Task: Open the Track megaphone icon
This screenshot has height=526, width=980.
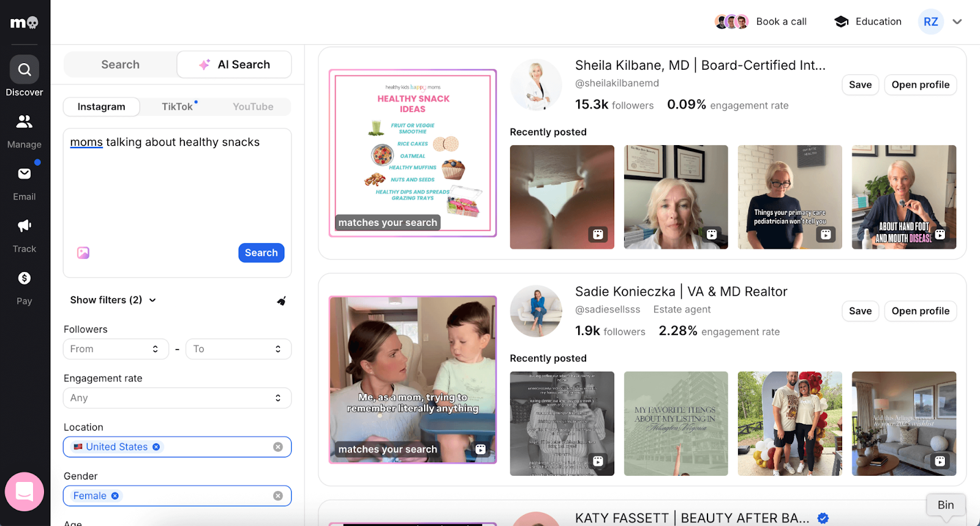Action: click(x=24, y=226)
